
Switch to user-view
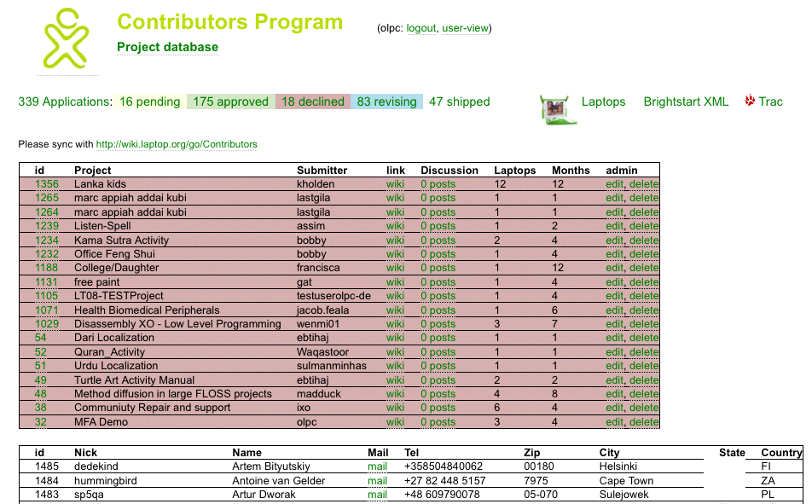pyautogui.click(x=465, y=28)
